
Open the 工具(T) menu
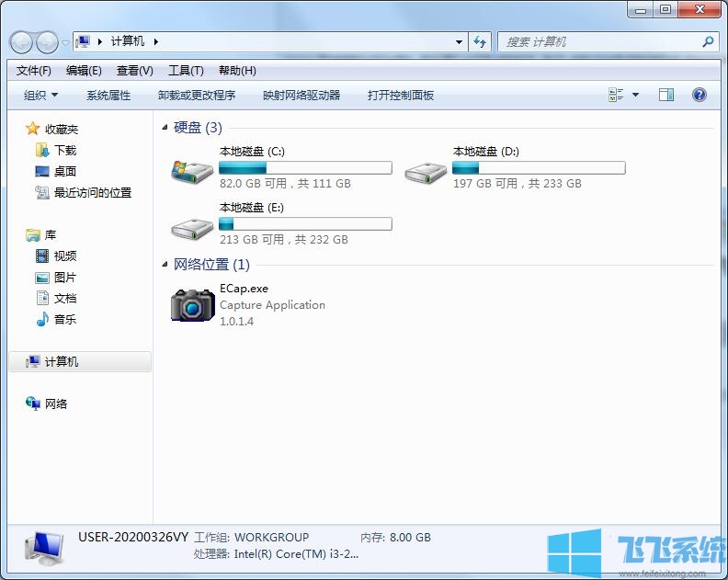pos(185,71)
